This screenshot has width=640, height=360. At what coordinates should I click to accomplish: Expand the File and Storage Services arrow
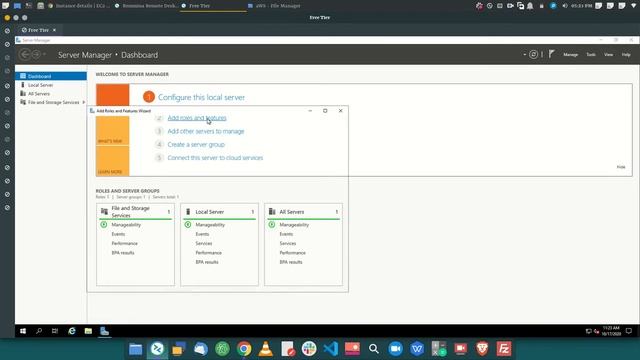(x=84, y=102)
